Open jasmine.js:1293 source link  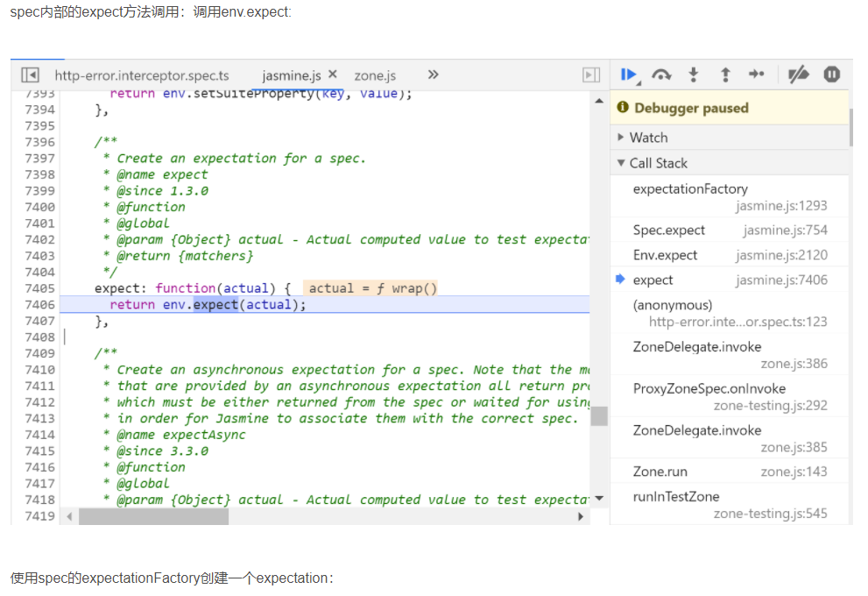pyautogui.click(x=781, y=205)
